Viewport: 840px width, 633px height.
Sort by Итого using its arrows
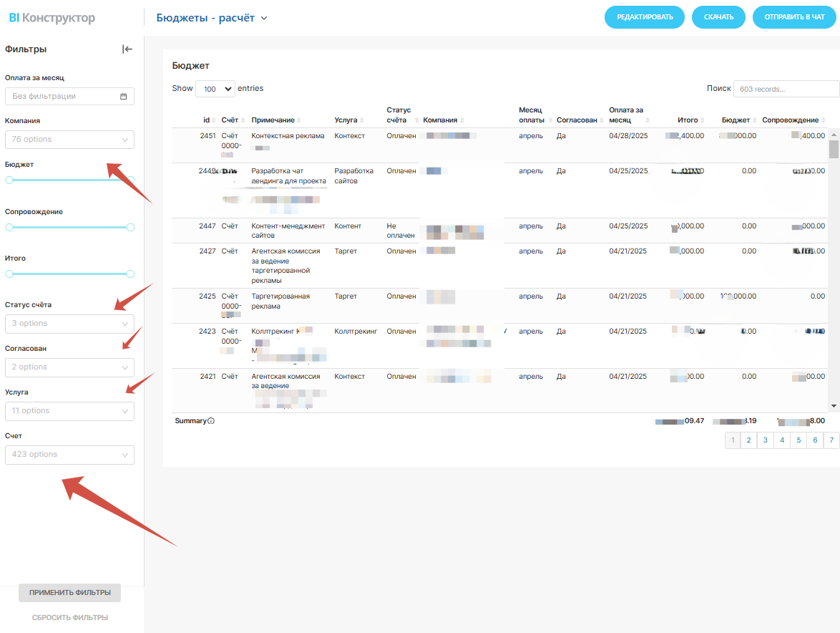coord(703,120)
